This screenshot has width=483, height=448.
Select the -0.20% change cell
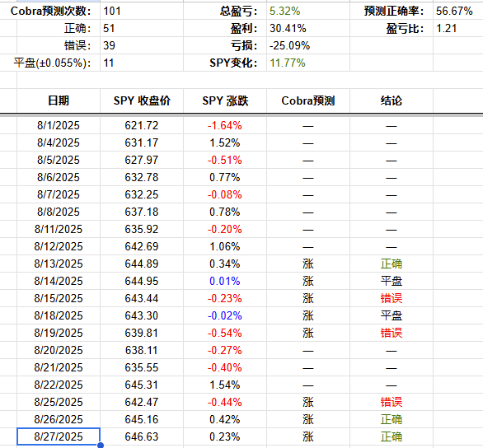225,229
